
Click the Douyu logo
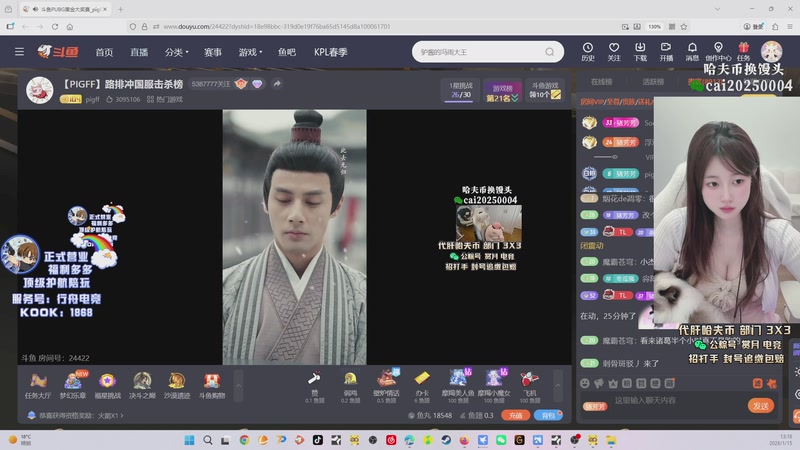(58, 52)
